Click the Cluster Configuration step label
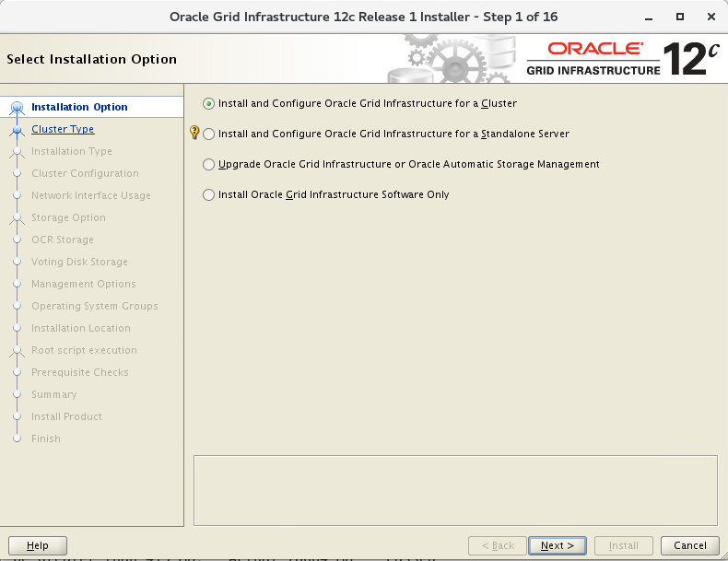This screenshot has height=561, width=728. tap(85, 173)
